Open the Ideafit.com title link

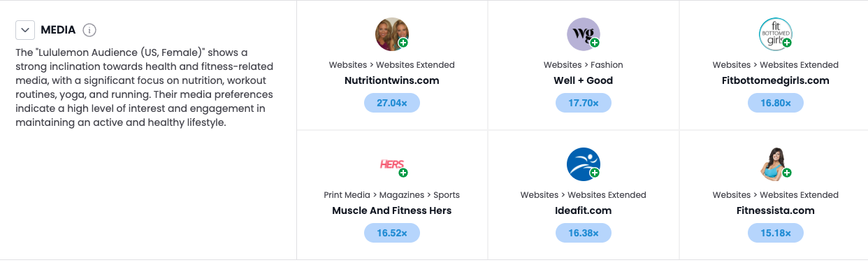(584, 210)
